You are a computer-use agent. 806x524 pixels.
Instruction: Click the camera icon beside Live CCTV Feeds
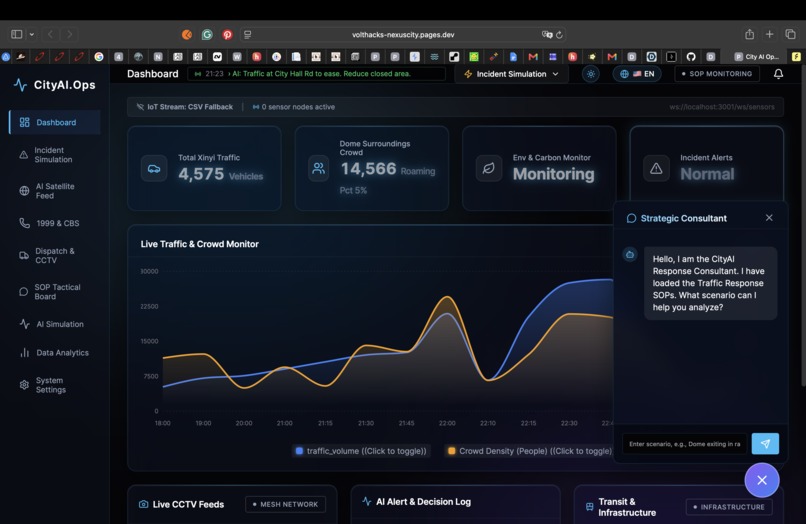click(x=143, y=504)
